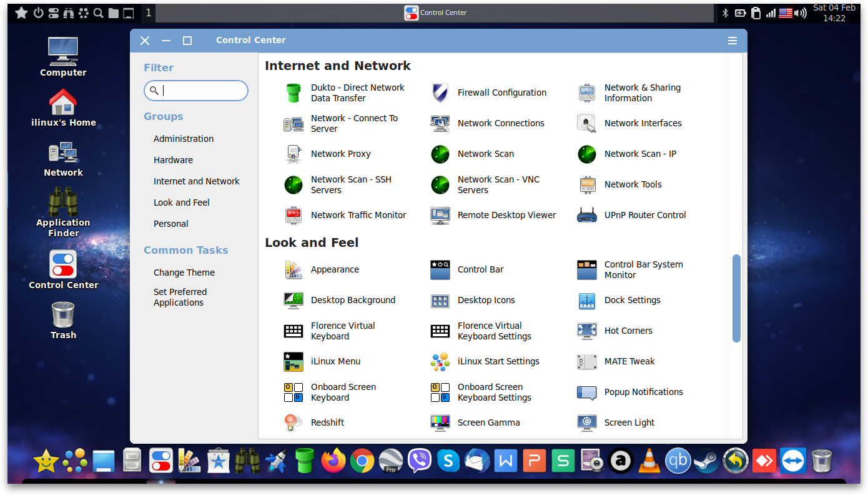The image size is (868, 495).
Task: Open Network Scan - VNC Servers
Action: [x=486, y=184]
